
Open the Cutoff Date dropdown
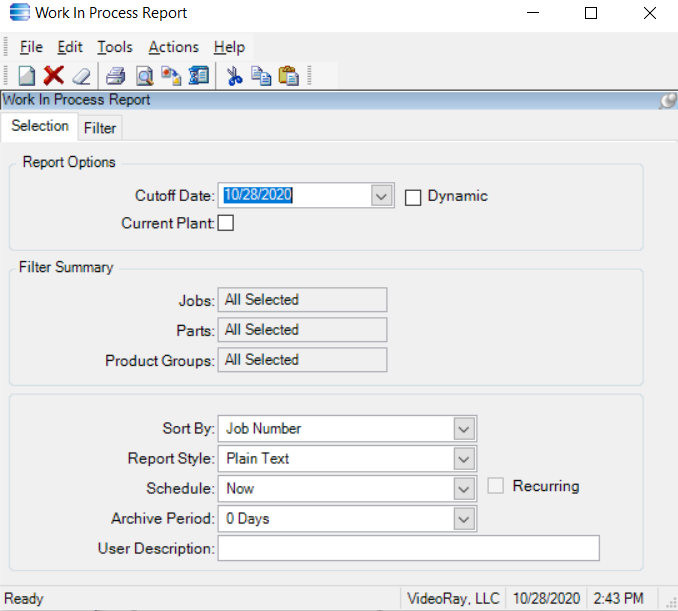point(381,196)
